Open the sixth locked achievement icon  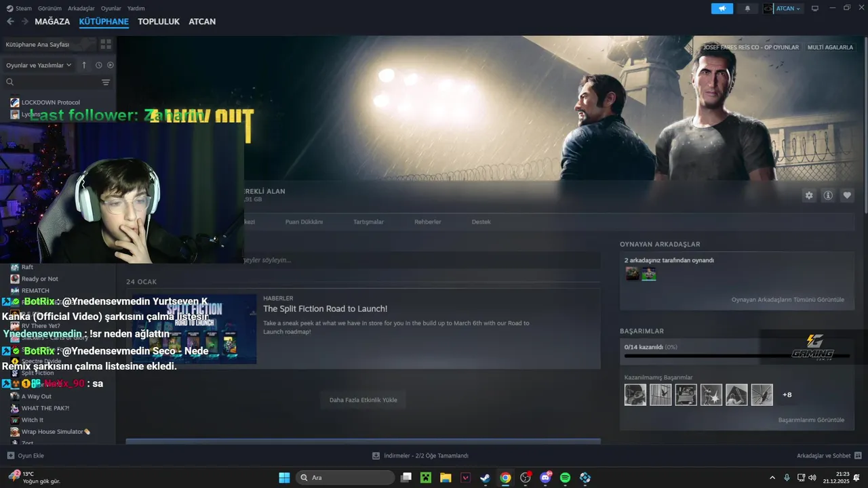762,394
